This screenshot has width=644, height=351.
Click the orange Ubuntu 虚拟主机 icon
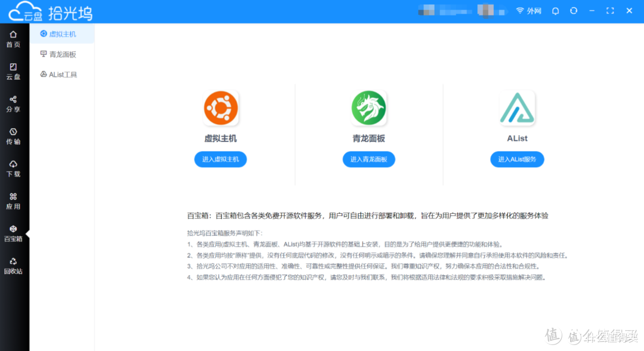click(221, 108)
